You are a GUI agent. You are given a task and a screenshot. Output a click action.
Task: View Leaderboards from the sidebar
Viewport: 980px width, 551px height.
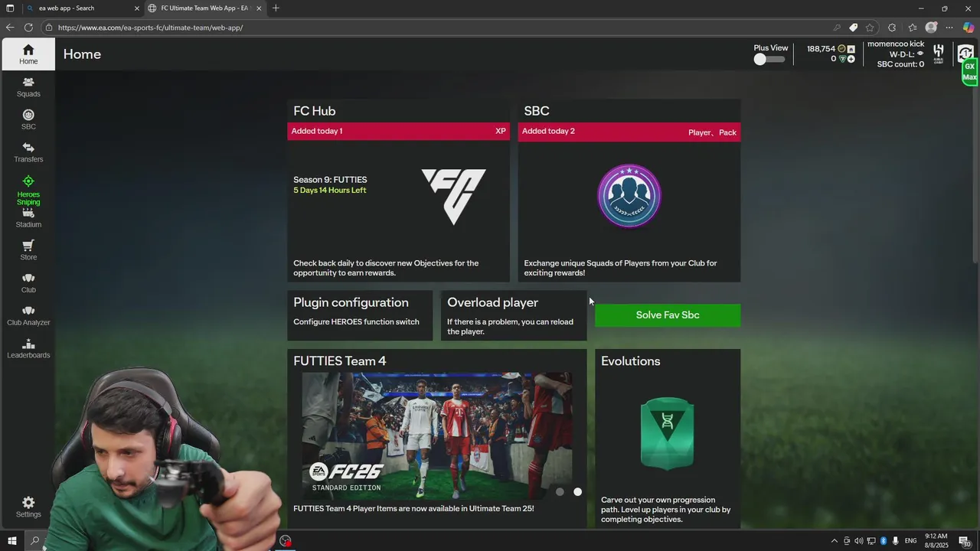[28, 348]
